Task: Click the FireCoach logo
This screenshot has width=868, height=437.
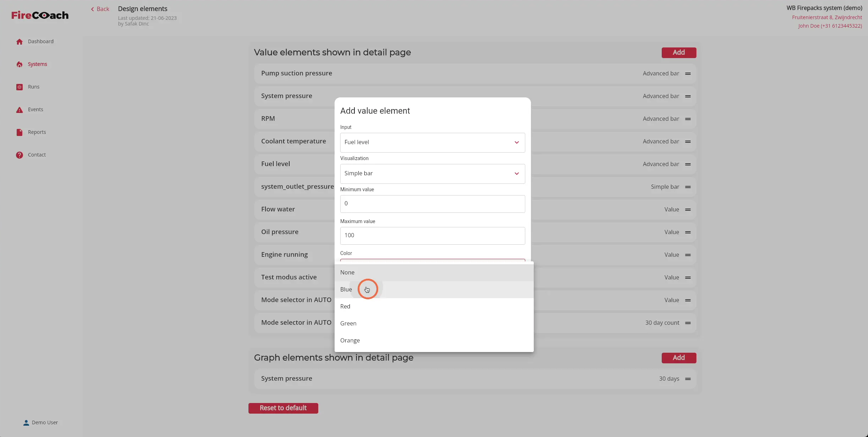Action: (x=40, y=15)
